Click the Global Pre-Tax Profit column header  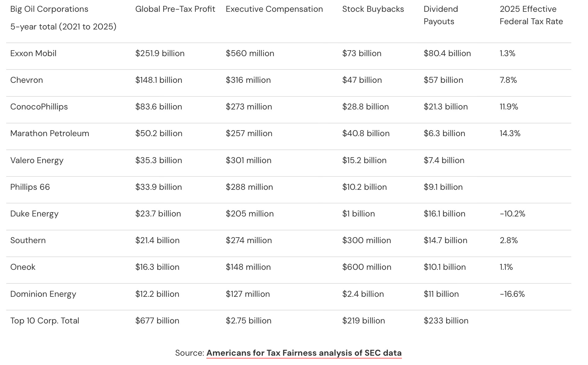[175, 9]
